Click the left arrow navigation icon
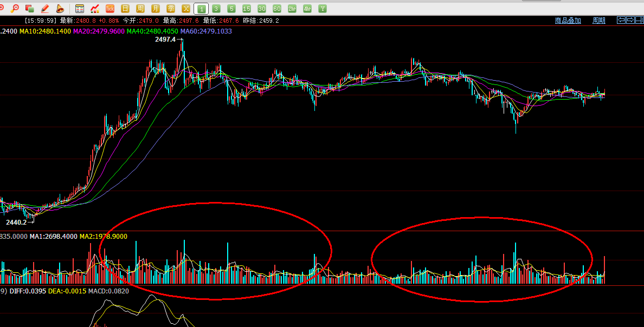This screenshot has height=327, width=644. (621, 20)
